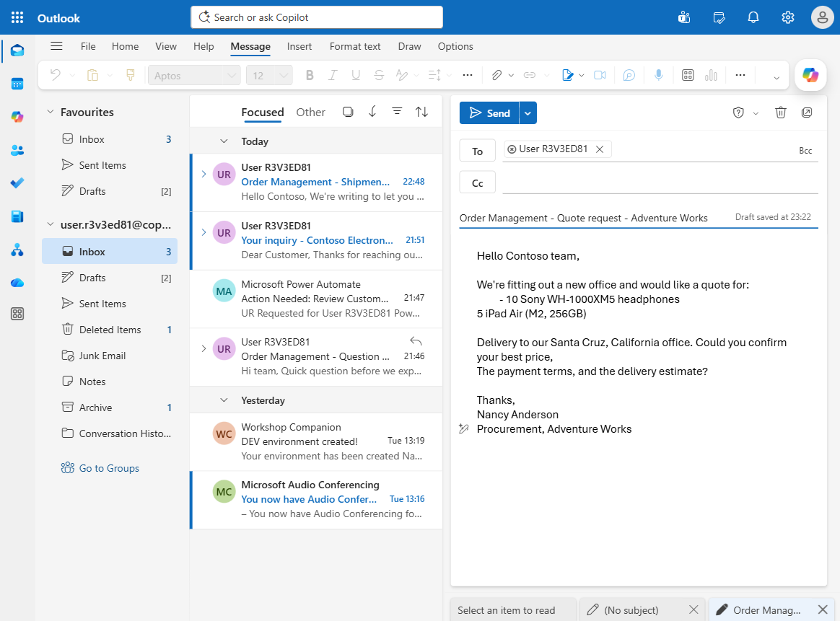
Task: Discard draft with trash icon
Action: (781, 113)
